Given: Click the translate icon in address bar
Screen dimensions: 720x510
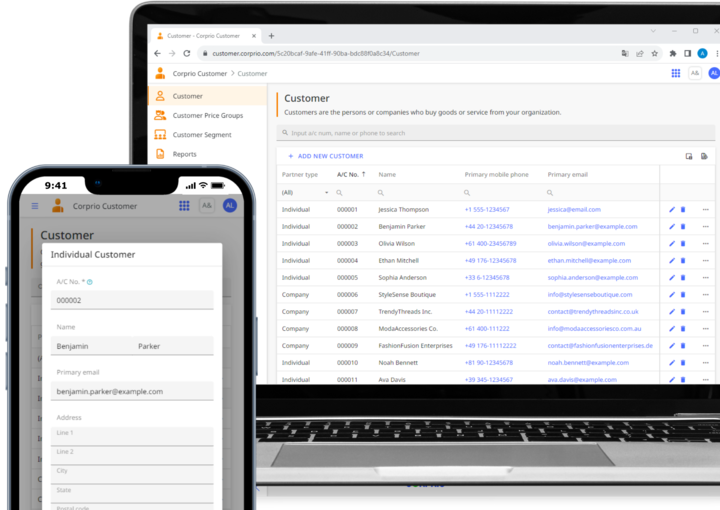Looking at the screenshot, I should point(625,54).
